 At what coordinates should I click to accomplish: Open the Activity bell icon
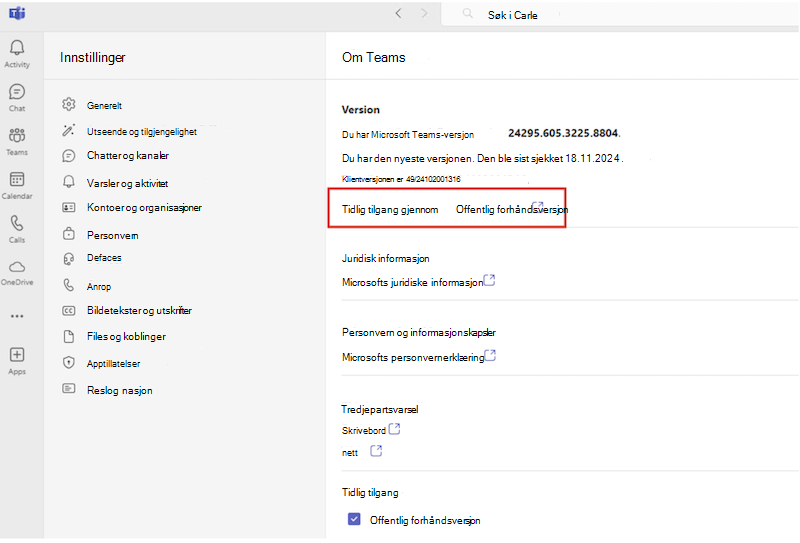(17, 47)
